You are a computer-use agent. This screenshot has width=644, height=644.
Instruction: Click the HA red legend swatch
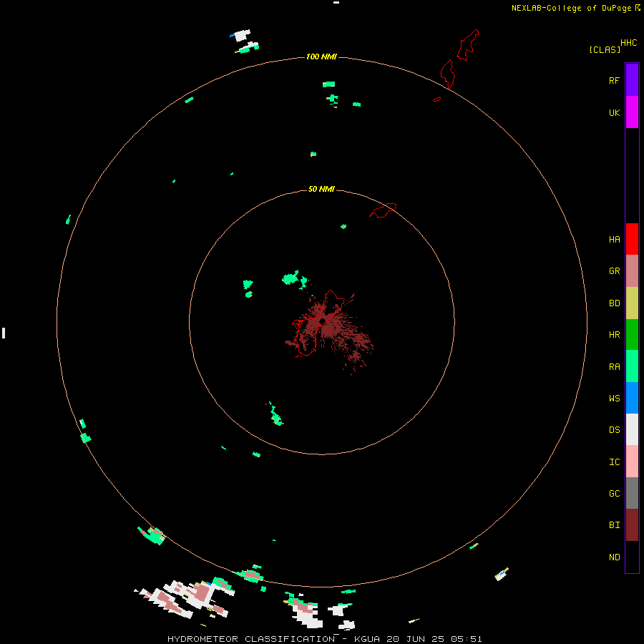tap(632, 239)
